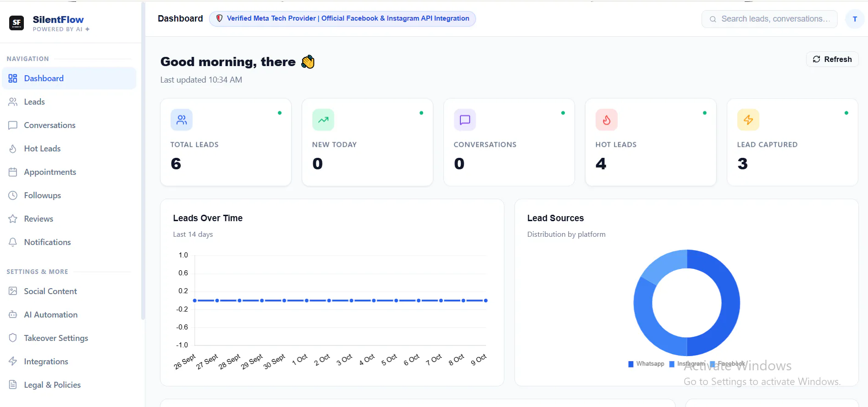Click the Conversations chat bubble card icon

tap(465, 120)
